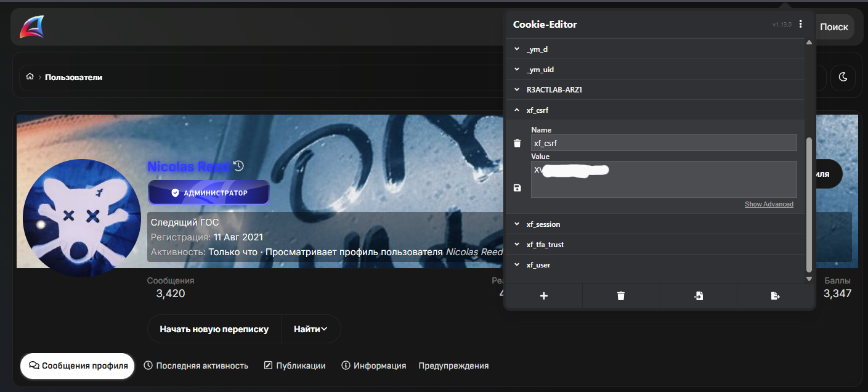The height and width of the screenshot is (392, 868).
Task: Click the import cookies icon
Action: tap(698, 296)
